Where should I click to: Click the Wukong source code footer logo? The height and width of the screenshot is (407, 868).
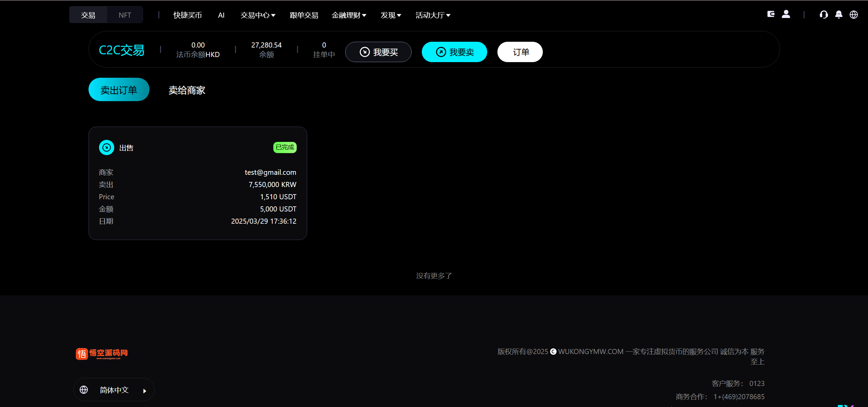(x=102, y=354)
